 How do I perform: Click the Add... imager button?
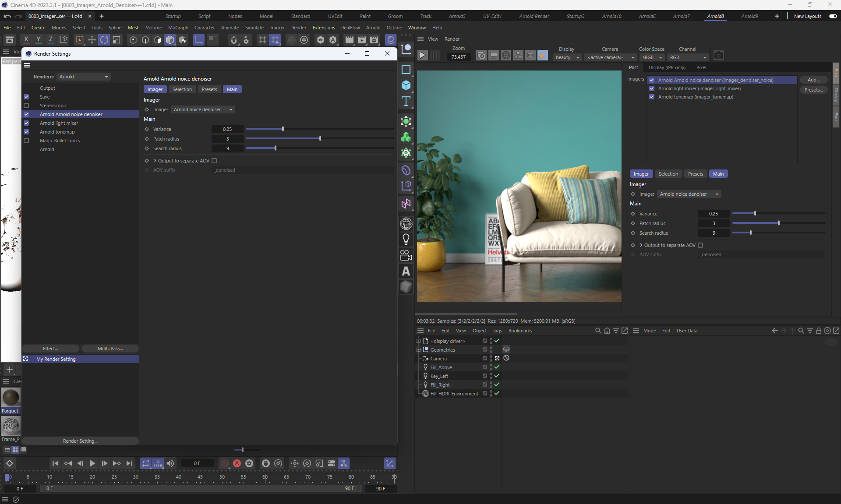[x=813, y=80]
